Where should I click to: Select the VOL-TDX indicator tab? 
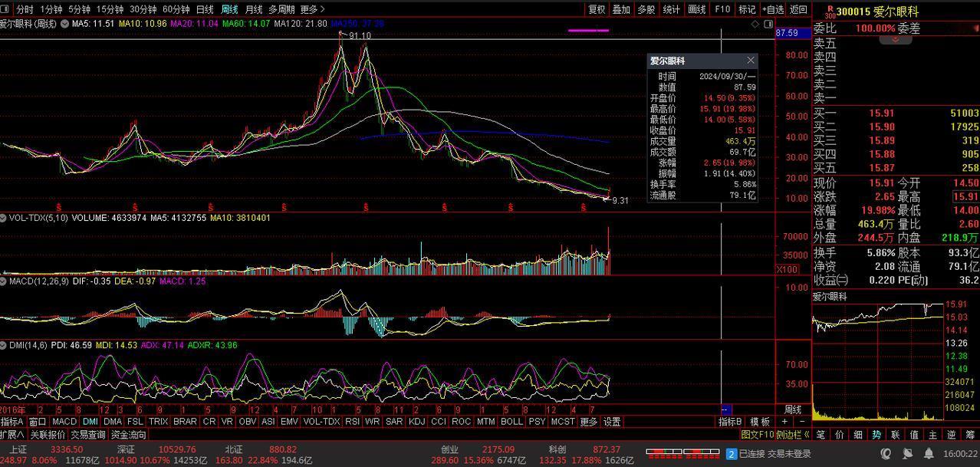[321, 422]
